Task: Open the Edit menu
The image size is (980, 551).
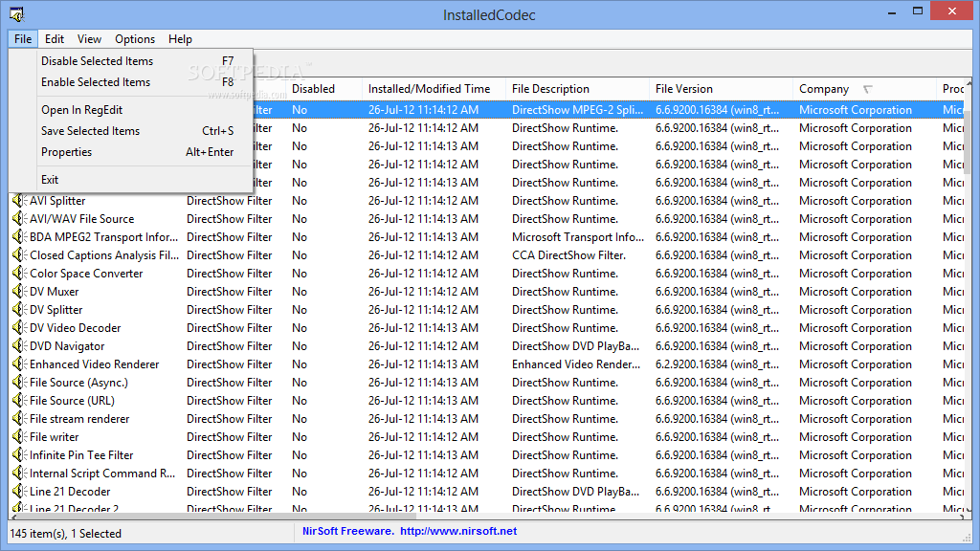Action: 55,38
